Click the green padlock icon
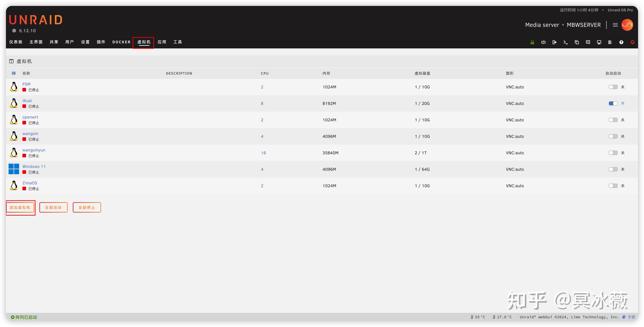 pos(532,42)
